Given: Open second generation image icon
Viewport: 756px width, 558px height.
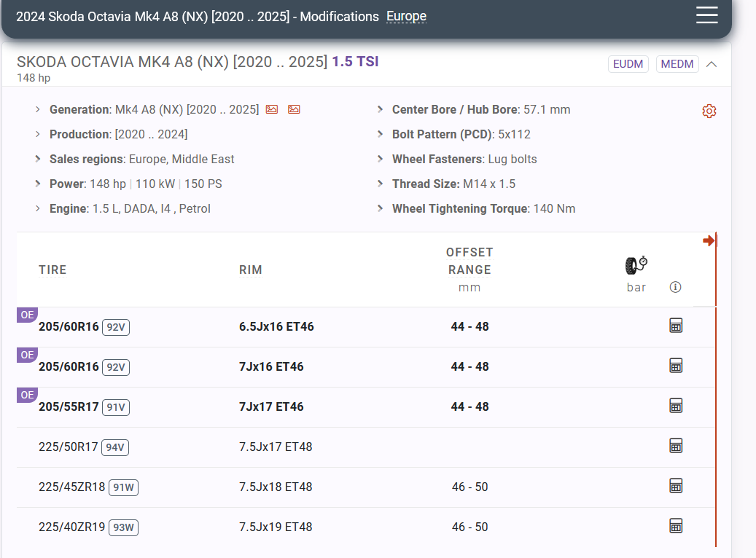Looking at the screenshot, I should click(294, 109).
